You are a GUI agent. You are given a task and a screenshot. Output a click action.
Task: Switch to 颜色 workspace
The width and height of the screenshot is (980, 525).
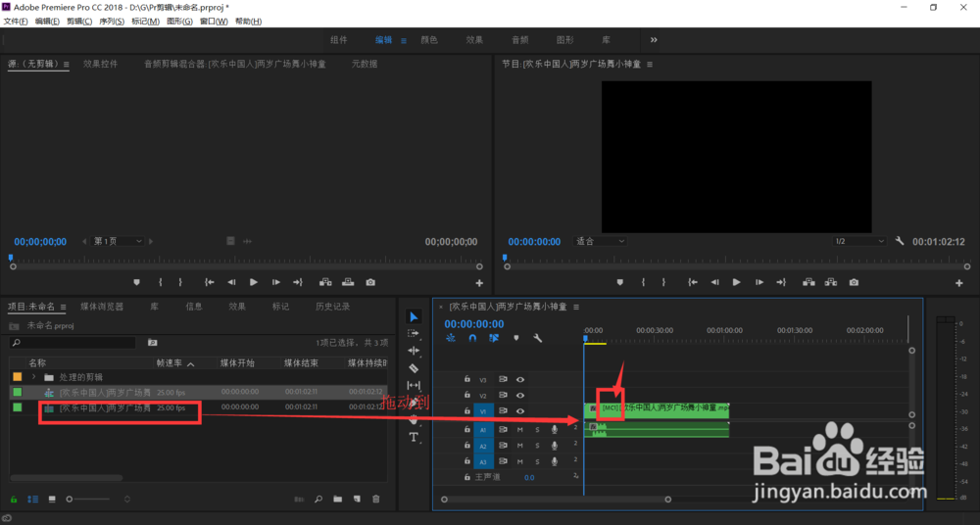429,40
